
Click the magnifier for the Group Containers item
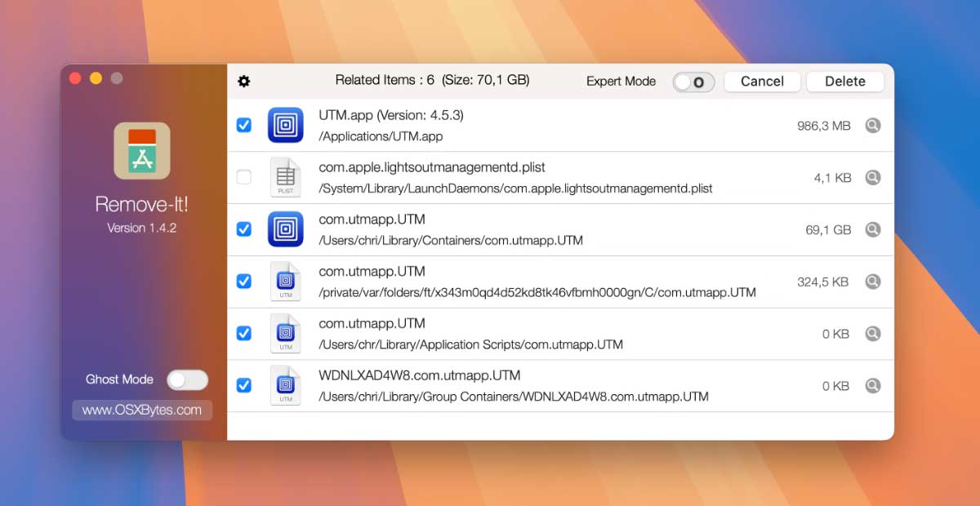[x=873, y=385]
